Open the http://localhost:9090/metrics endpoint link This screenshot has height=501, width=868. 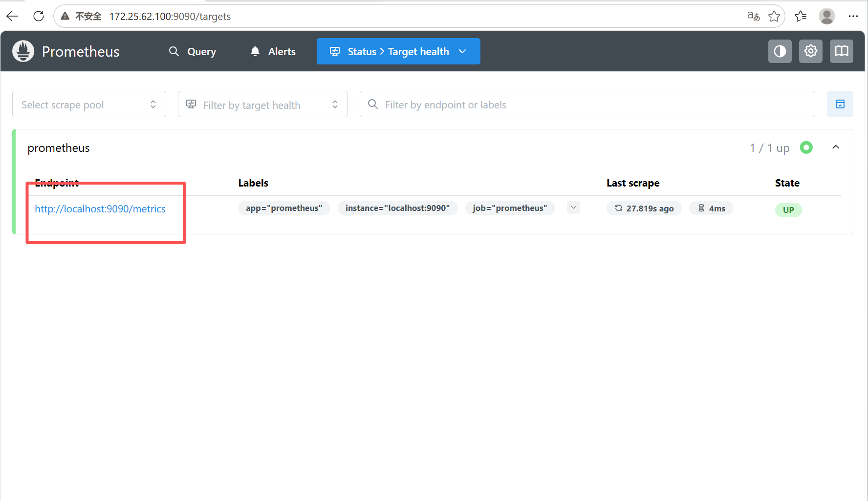[x=100, y=209]
